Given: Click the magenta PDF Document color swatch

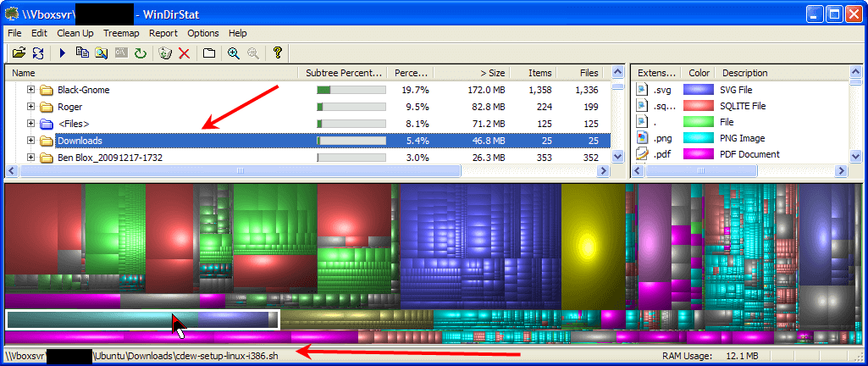Looking at the screenshot, I should pos(699,154).
